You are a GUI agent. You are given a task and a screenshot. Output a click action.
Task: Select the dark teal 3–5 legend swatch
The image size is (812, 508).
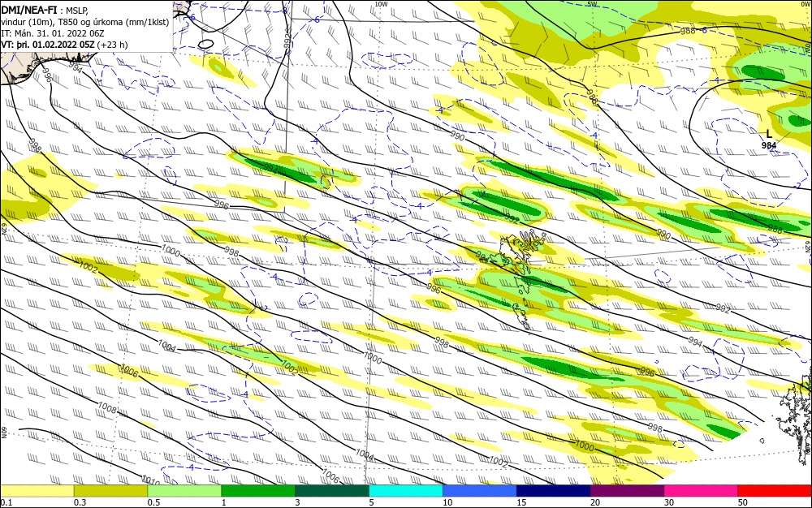[332, 491]
